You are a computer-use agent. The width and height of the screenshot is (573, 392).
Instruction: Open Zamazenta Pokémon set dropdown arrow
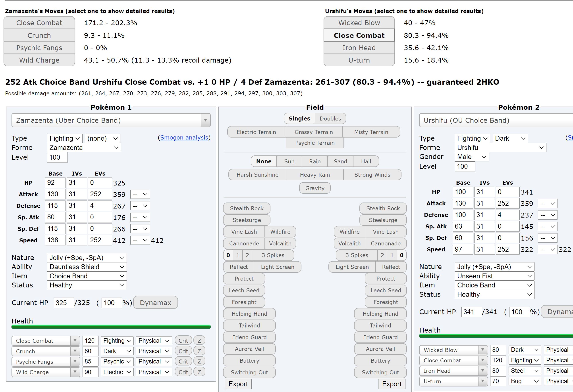pos(205,120)
